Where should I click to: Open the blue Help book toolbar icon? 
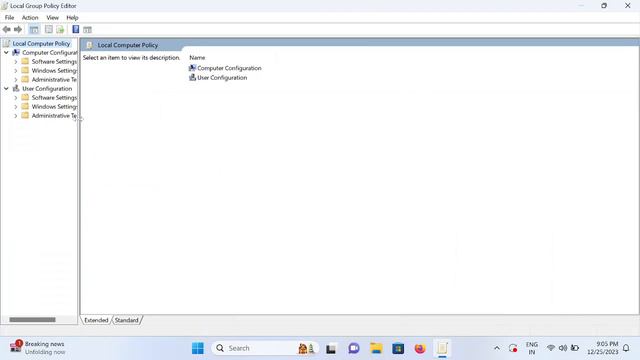76,29
